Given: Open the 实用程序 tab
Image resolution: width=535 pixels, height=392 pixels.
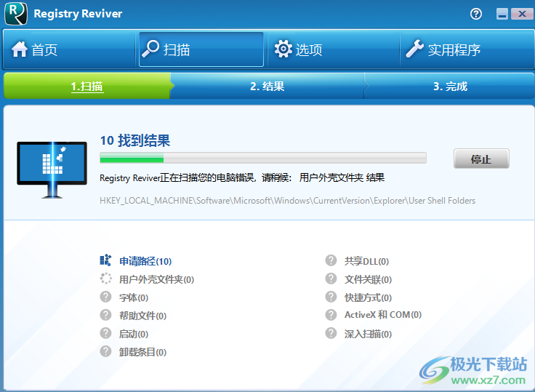Looking at the screenshot, I should pyautogui.click(x=467, y=49).
